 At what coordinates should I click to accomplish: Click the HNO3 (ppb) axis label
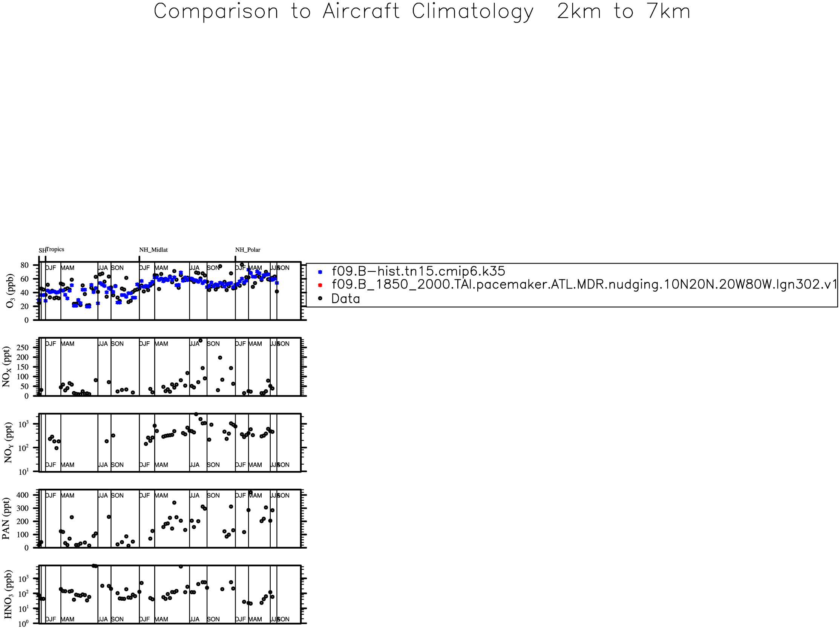click(8, 594)
